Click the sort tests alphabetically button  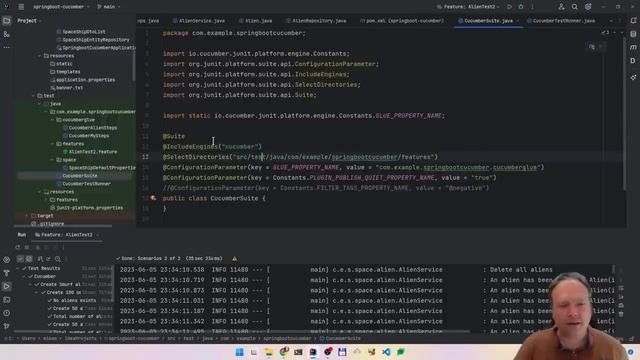[40, 259]
